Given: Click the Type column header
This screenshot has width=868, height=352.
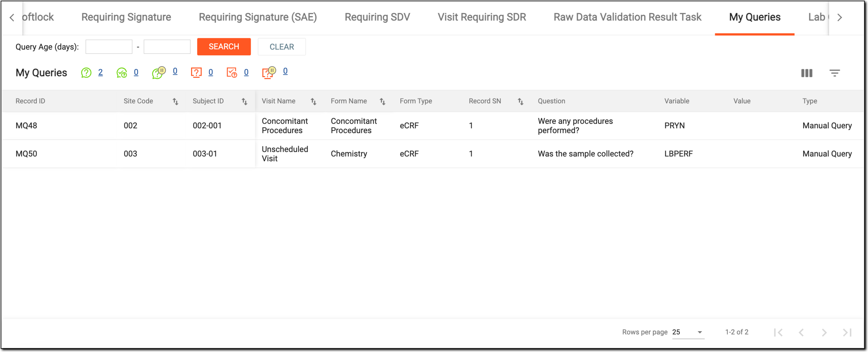Looking at the screenshot, I should (810, 101).
